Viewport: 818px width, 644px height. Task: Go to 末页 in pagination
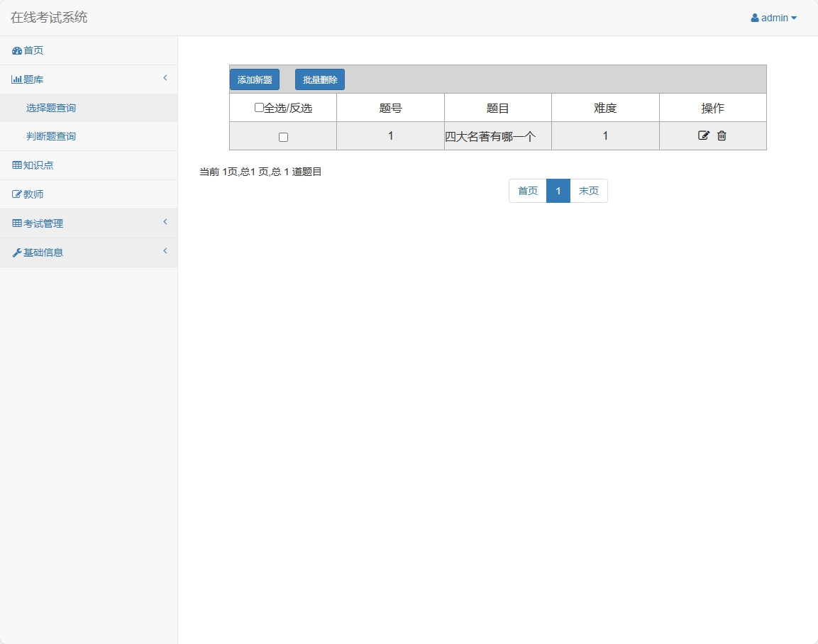(x=588, y=191)
